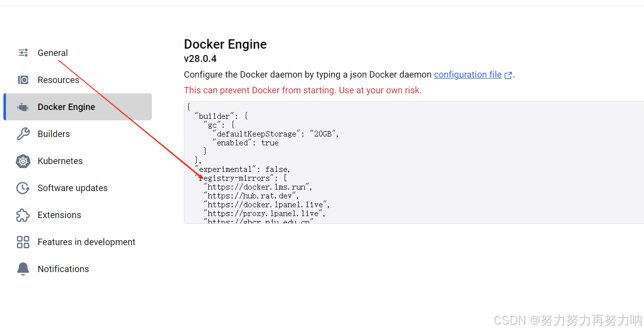644x331 pixels.
Task: Click inside the daemon JSON editor on the "builder" line
Action: click(221, 116)
